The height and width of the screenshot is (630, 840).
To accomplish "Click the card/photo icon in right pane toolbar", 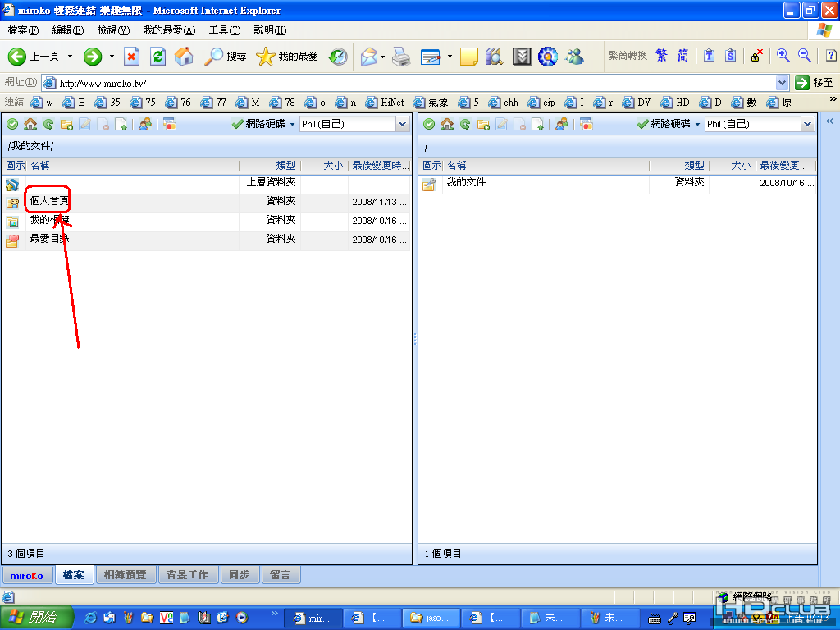I will (x=587, y=125).
